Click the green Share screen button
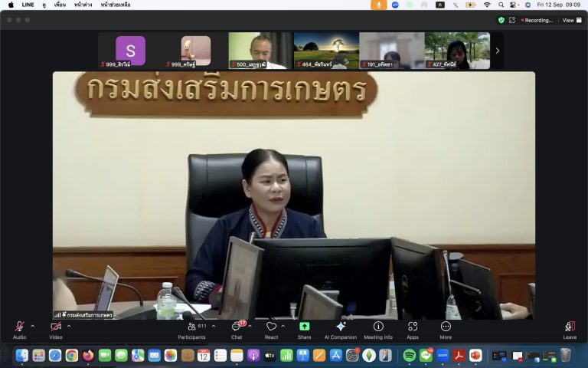 click(304, 329)
